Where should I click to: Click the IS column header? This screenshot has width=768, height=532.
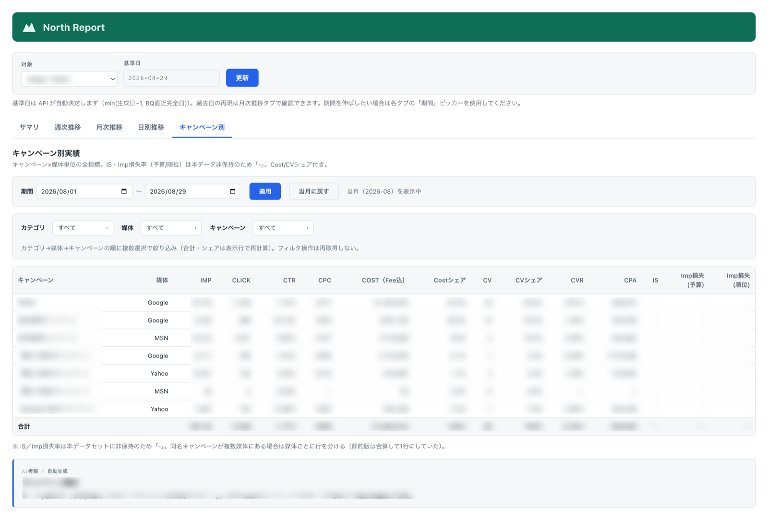tap(656, 280)
